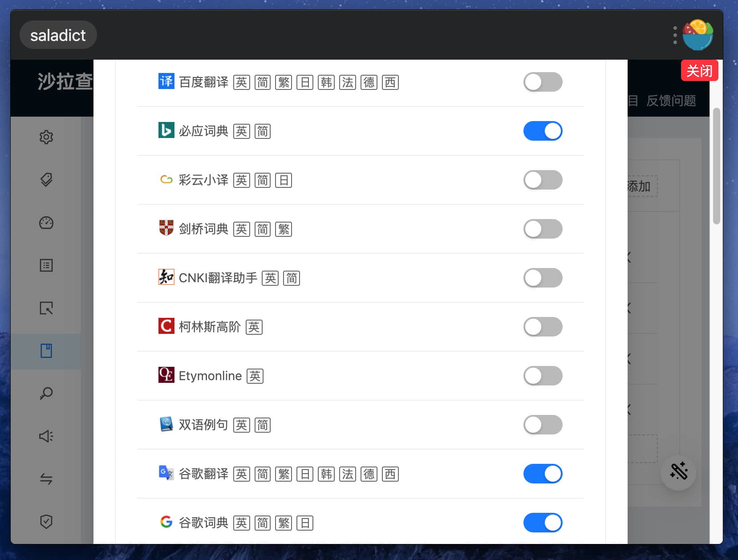
Task: Click the 英 language tag on 双语例句
Action: pyautogui.click(x=241, y=425)
